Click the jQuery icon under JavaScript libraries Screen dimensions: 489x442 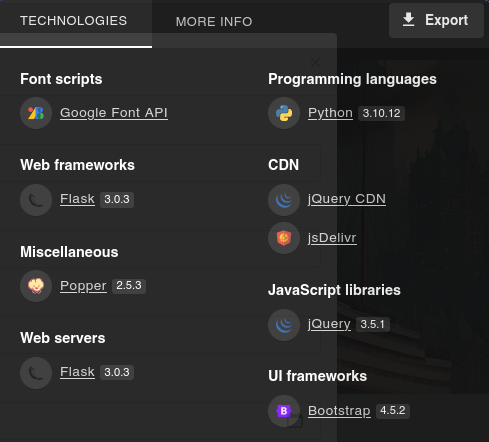click(x=284, y=325)
